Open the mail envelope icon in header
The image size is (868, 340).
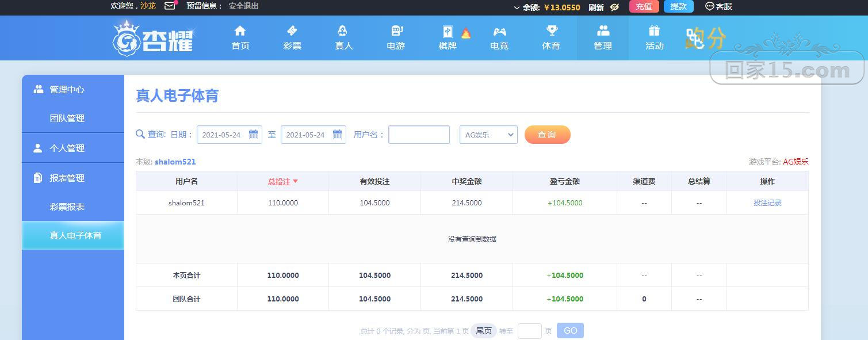pos(170,6)
